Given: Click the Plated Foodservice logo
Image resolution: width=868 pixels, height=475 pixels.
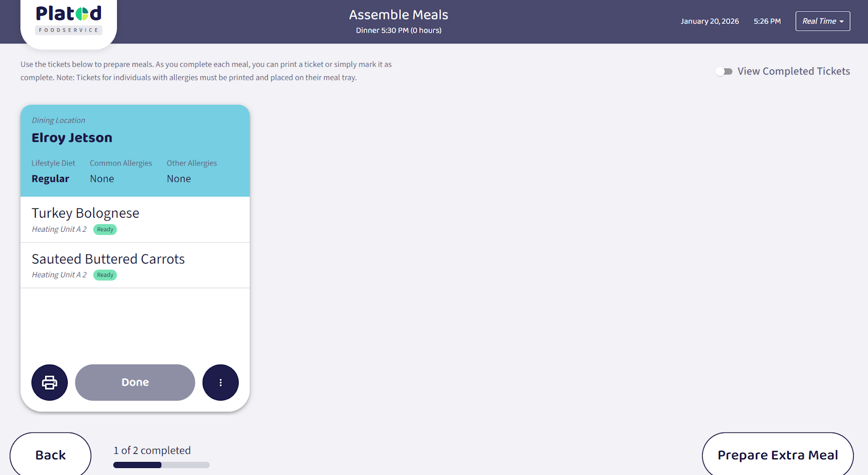Looking at the screenshot, I should pos(68,20).
